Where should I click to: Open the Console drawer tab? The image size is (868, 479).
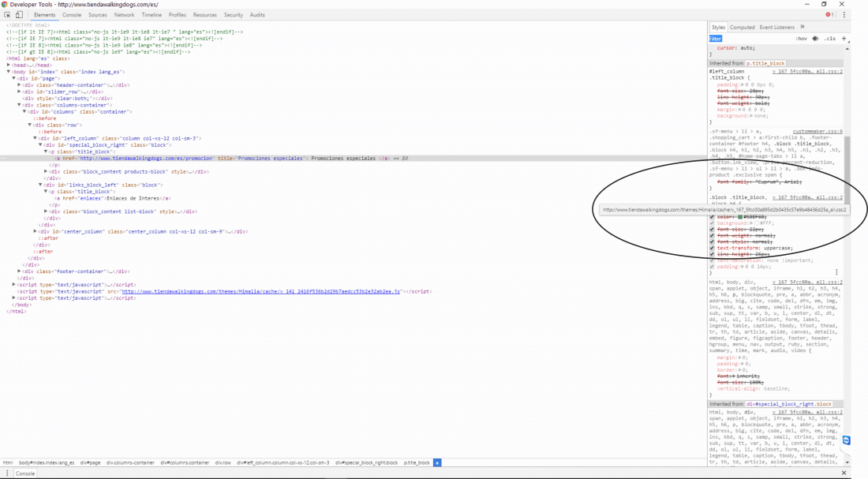click(25, 473)
